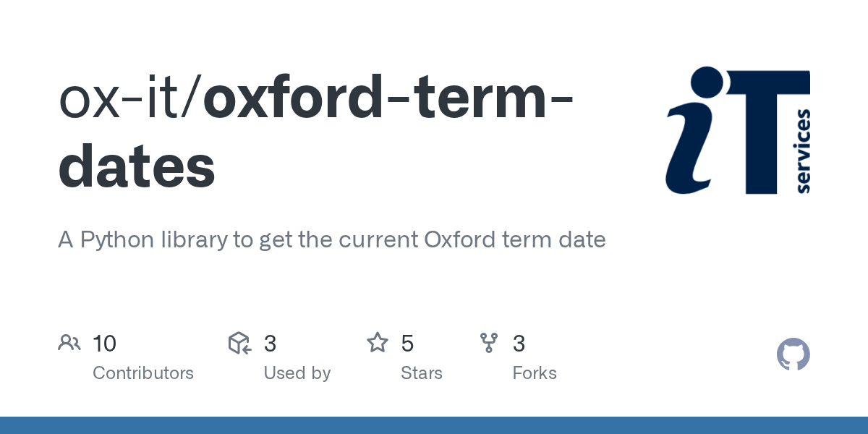
Task: Click the "Used by" label
Action: pyautogui.click(x=297, y=373)
